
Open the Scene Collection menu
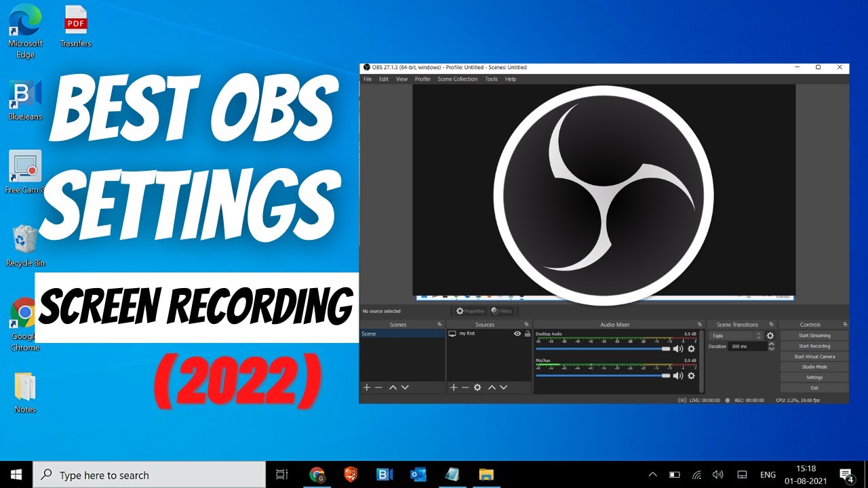coord(458,79)
